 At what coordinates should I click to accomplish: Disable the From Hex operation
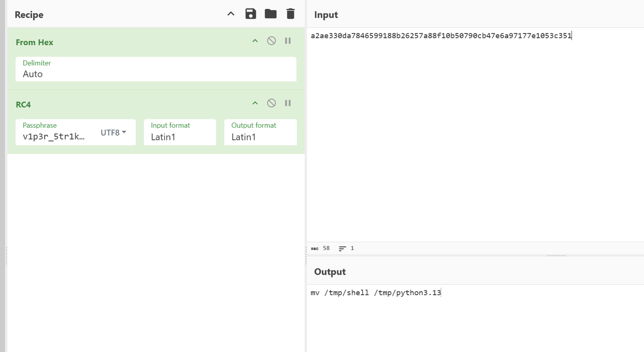tap(271, 41)
